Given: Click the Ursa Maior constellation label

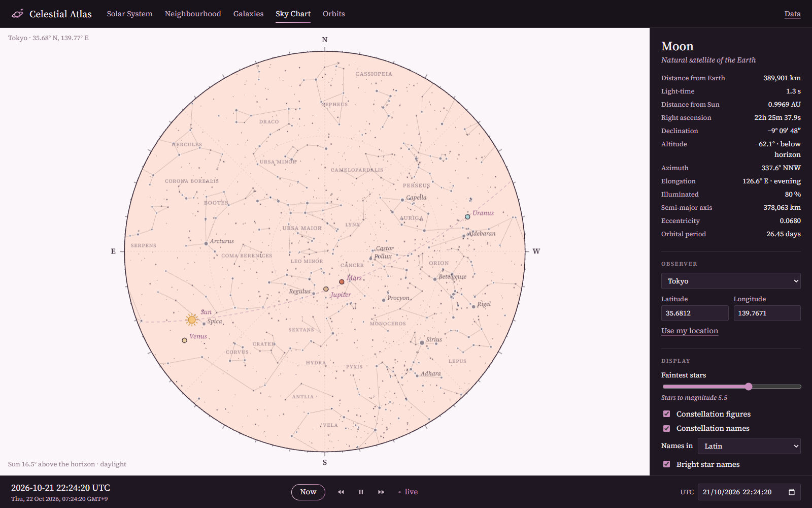Looking at the screenshot, I should (302, 228).
